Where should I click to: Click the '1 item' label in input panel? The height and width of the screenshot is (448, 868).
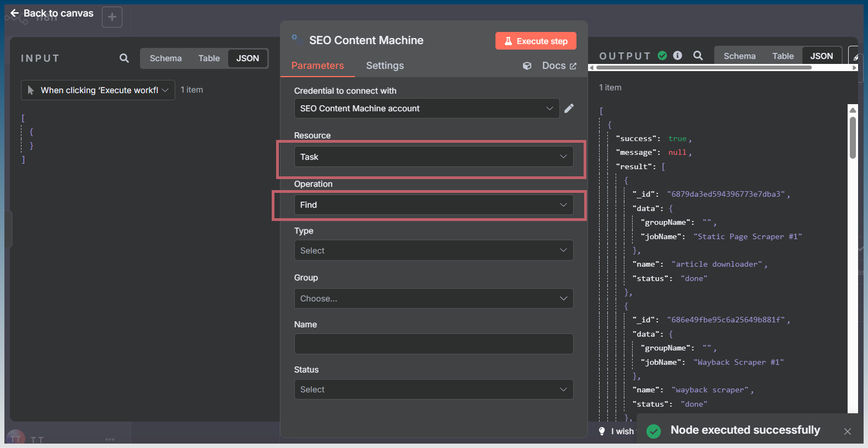pyautogui.click(x=192, y=90)
